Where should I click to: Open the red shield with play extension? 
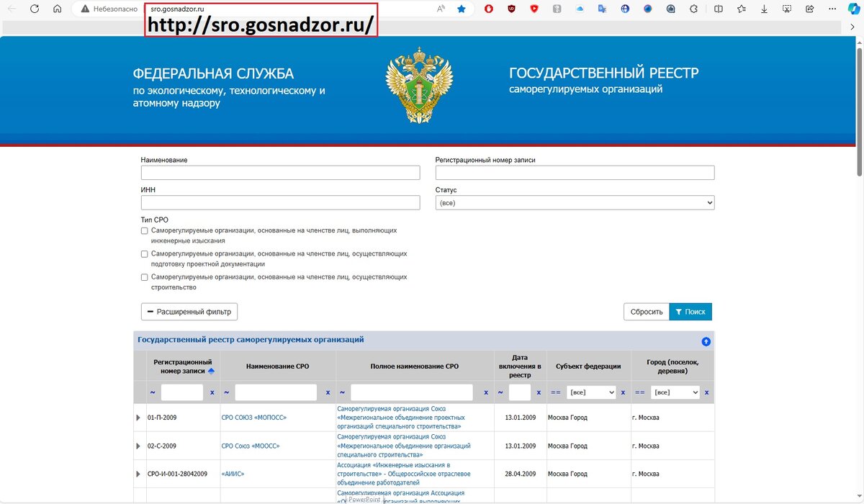(534, 9)
